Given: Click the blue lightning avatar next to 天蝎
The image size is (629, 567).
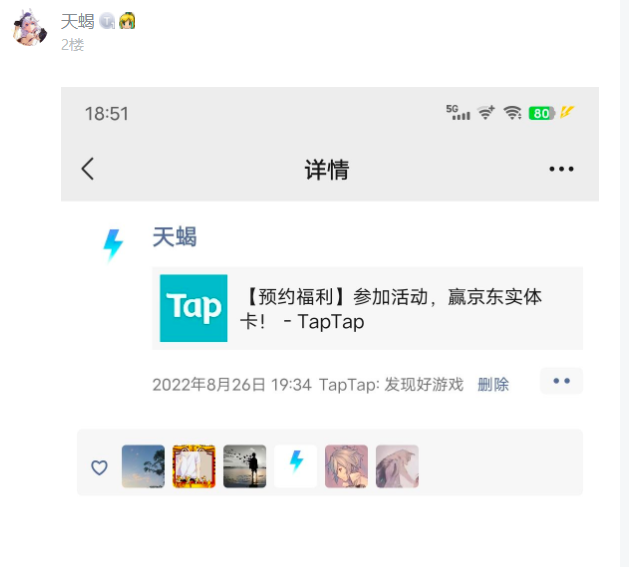Looking at the screenshot, I should tap(113, 244).
